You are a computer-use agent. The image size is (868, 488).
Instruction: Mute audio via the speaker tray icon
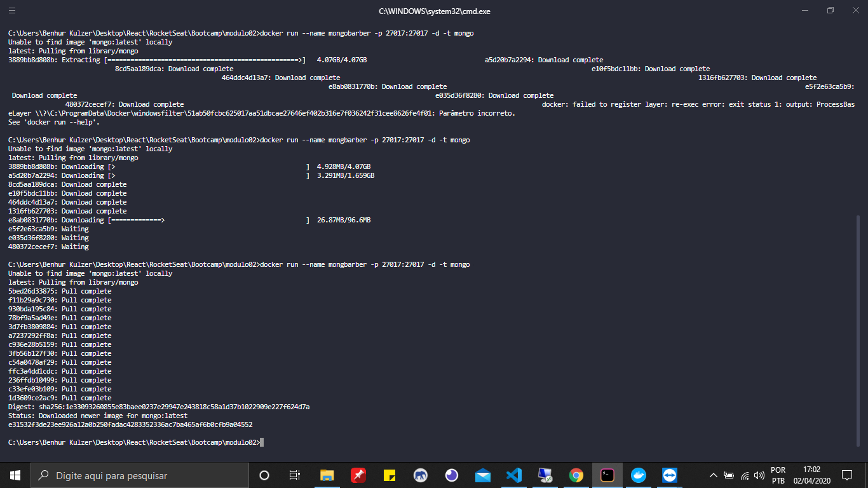tap(759, 475)
